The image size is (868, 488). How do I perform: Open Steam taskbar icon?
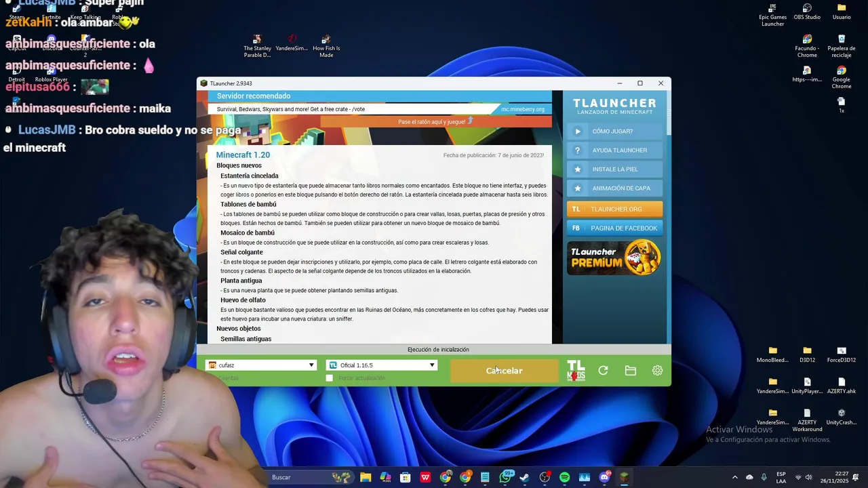coord(524,477)
